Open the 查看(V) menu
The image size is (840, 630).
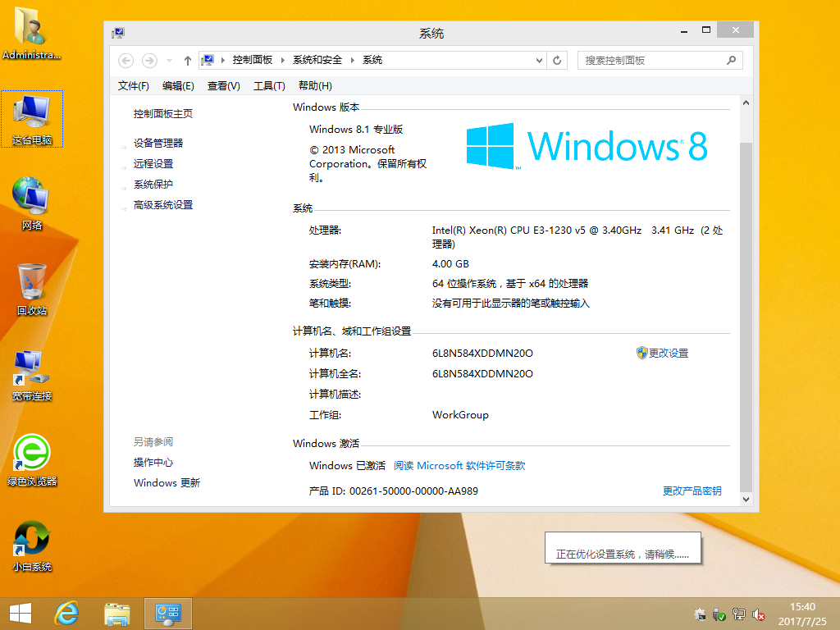221,85
